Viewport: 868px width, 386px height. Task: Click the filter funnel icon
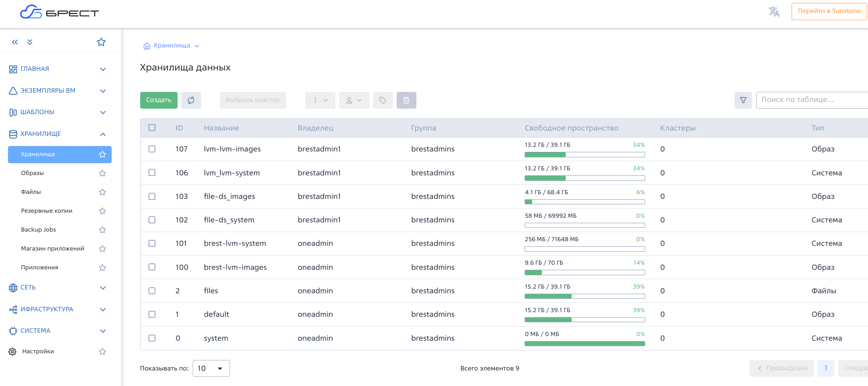(x=743, y=100)
